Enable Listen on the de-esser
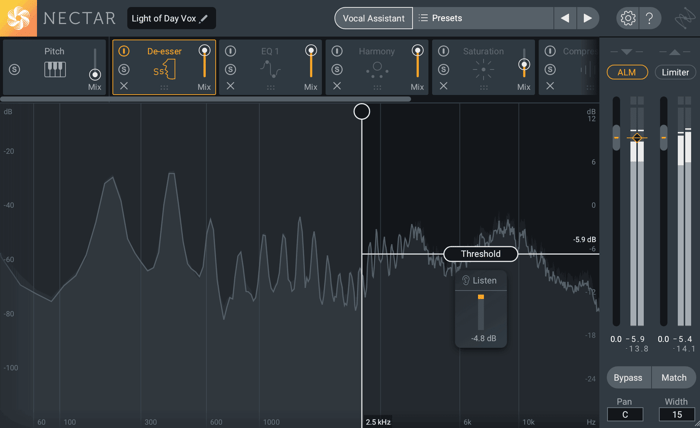The width and height of the screenshot is (700, 428). pyautogui.click(x=480, y=281)
